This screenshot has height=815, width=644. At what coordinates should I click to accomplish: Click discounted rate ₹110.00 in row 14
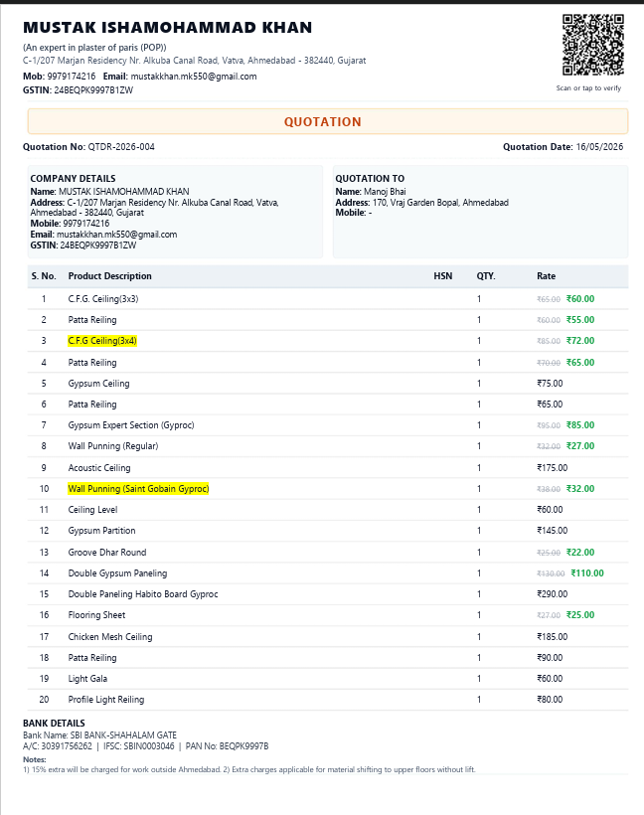click(x=587, y=573)
